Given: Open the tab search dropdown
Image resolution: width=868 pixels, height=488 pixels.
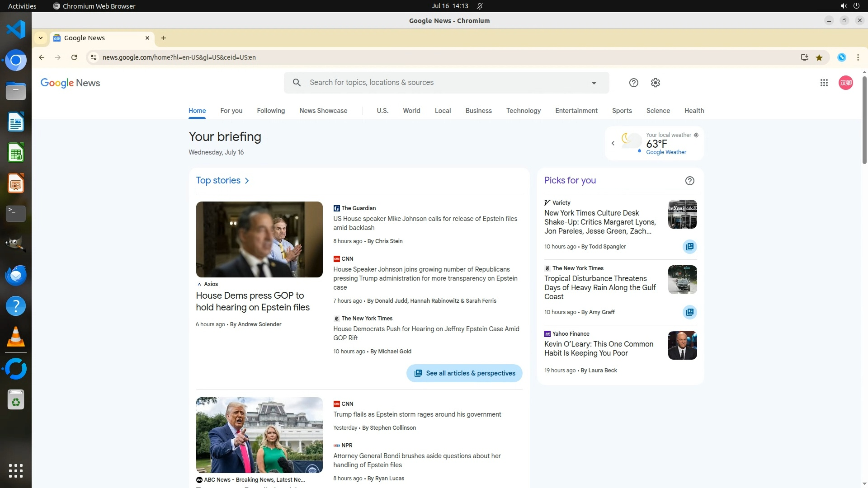Looking at the screenshot, I should pos(41,38).
